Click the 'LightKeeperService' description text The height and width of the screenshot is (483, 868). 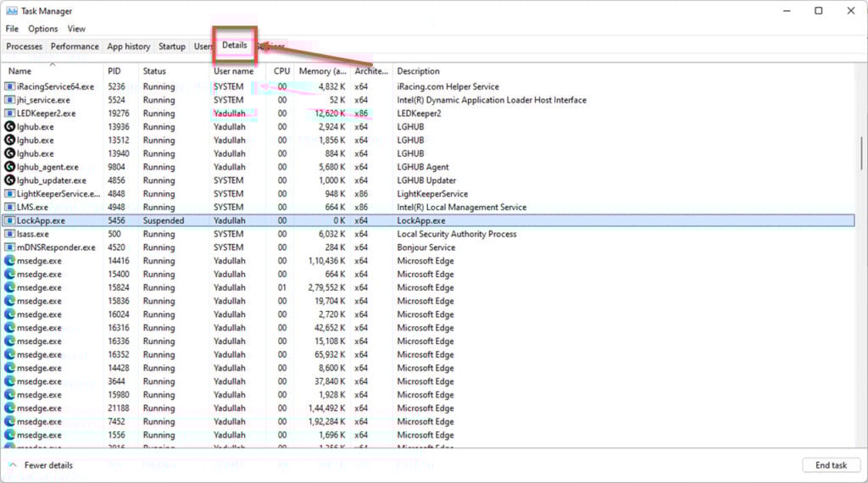tap(432, 194)
